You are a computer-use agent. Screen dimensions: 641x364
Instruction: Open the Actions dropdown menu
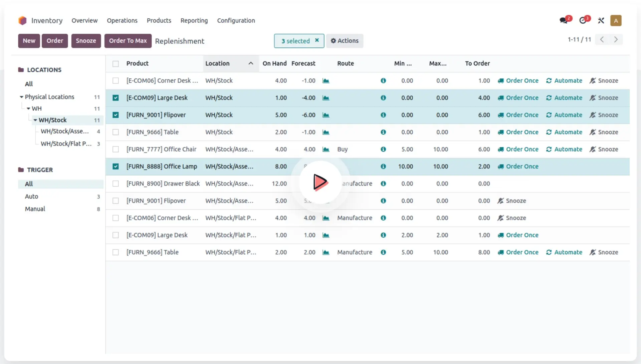point(345,41)
